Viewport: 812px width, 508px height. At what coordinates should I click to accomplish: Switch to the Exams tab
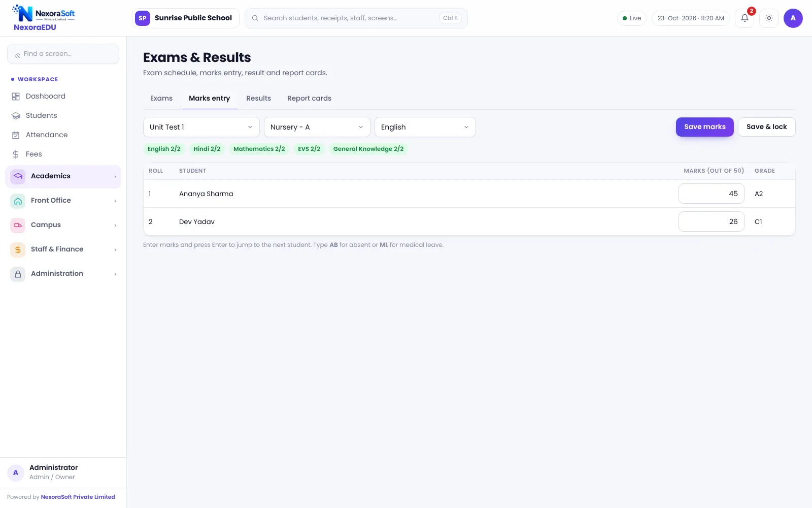coord(161,99)
